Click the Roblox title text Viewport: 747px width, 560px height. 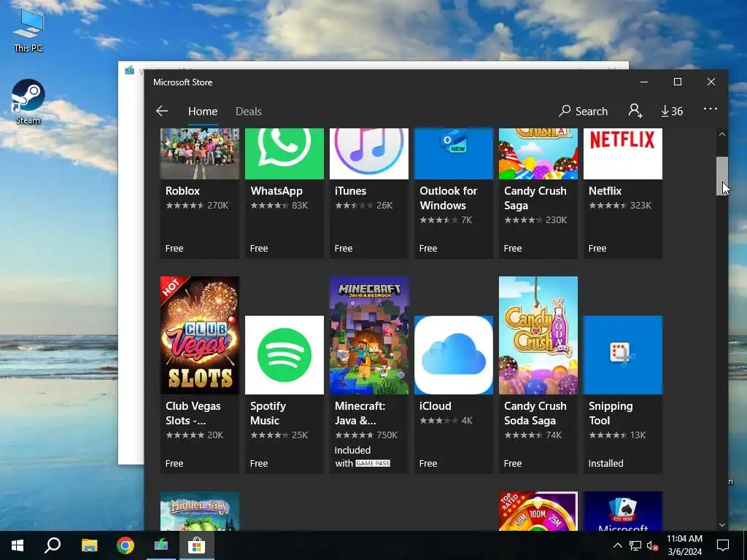click(x=182, y=191)
